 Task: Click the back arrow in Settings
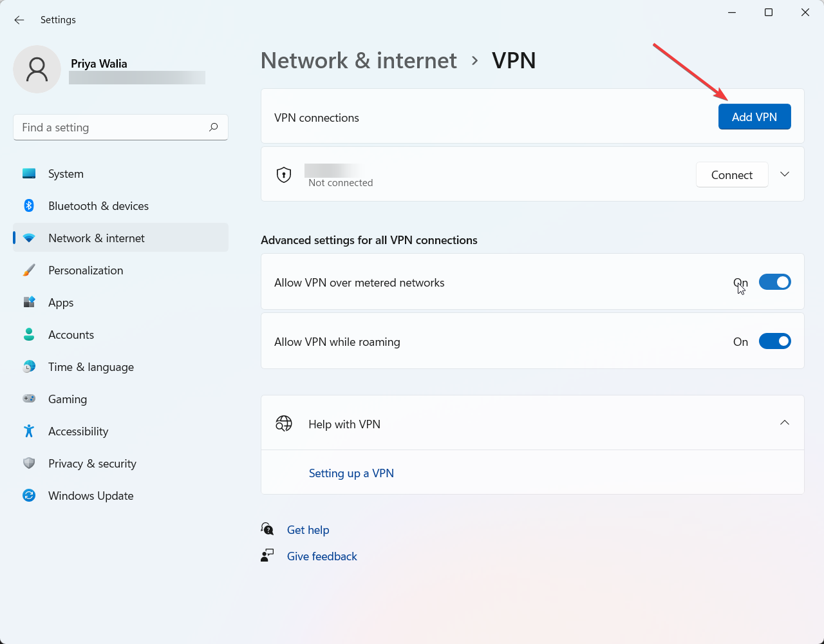coord(19,20)
